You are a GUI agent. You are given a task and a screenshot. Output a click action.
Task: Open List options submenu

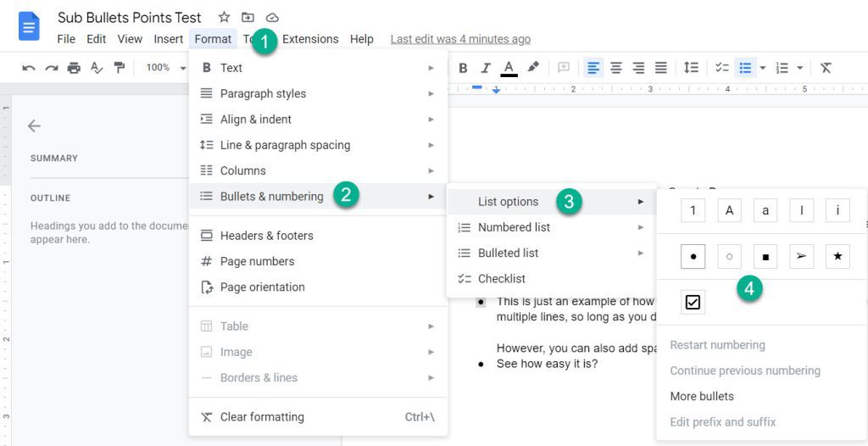pos(551,202)
